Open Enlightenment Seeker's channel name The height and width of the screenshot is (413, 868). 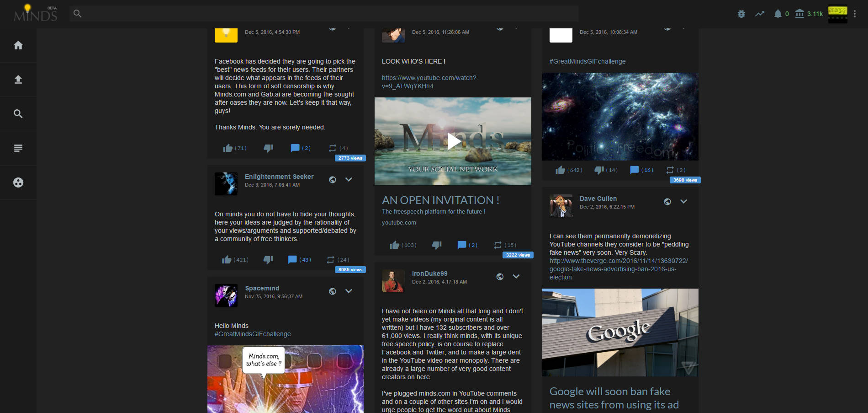point(279,177)
